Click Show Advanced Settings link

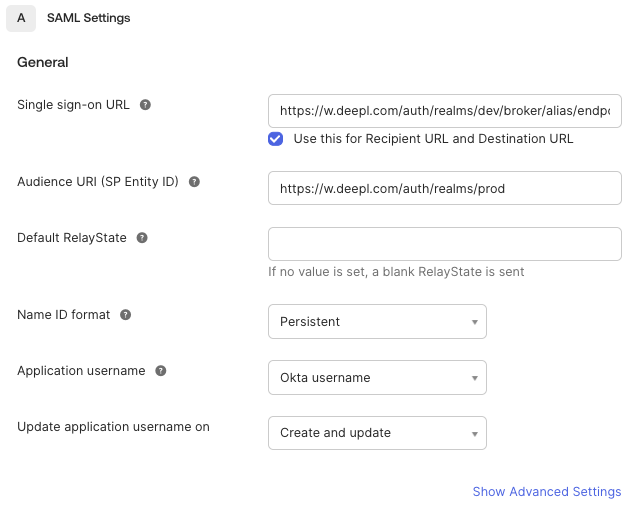[547, 491]
